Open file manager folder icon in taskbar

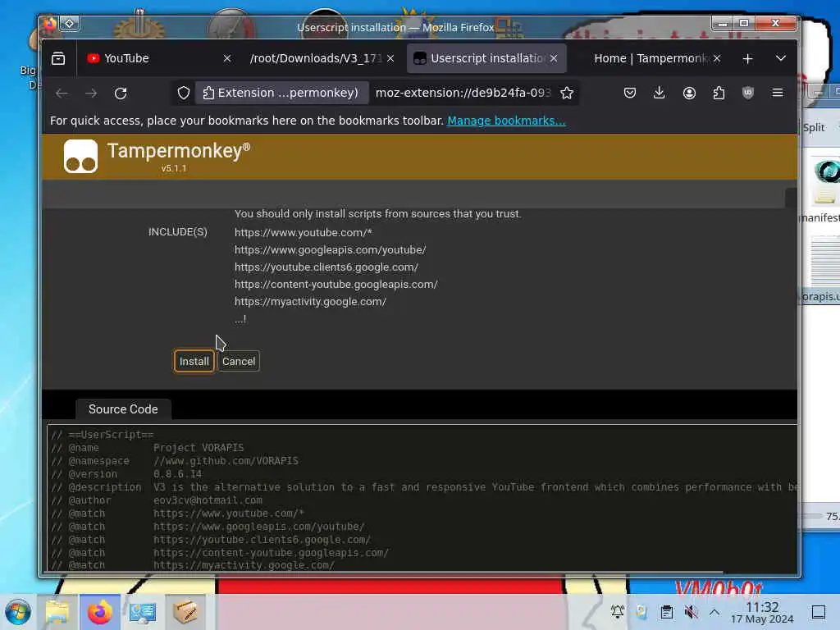(x=57, y=612)
